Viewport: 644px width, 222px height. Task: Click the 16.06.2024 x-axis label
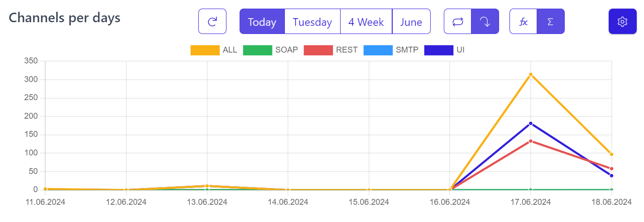450,202
